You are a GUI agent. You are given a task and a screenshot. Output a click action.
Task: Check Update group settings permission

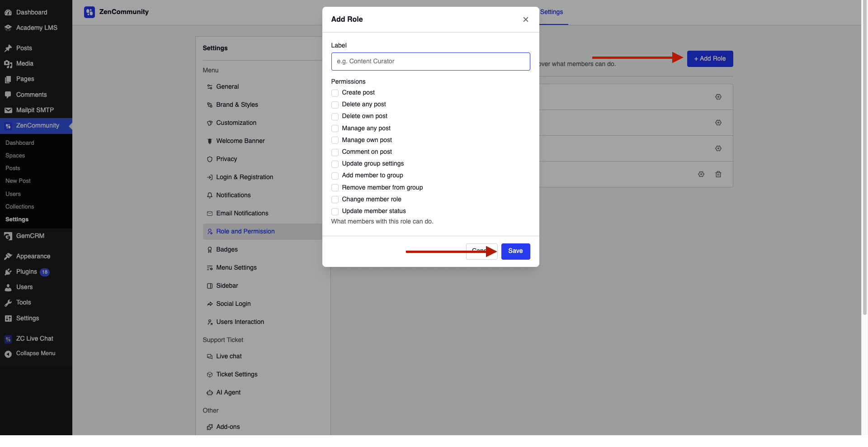coord(335,164)
